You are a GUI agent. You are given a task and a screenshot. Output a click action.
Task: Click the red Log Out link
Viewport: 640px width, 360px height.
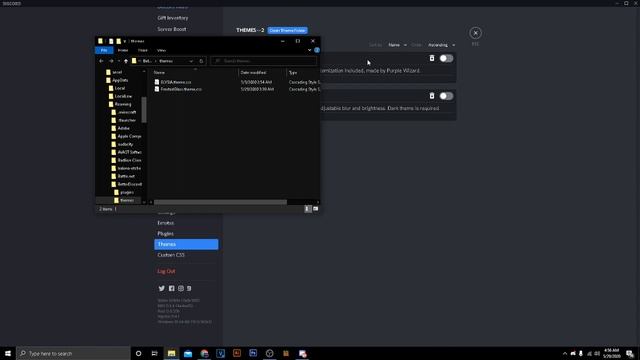click(166, 271)
